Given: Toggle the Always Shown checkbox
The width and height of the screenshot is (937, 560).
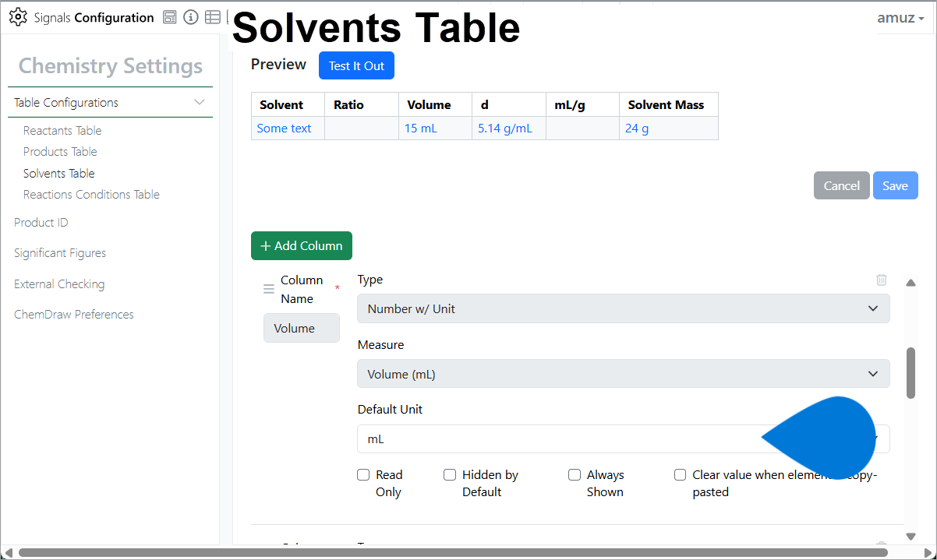Looking at the screenshot, I should [575, 474].
